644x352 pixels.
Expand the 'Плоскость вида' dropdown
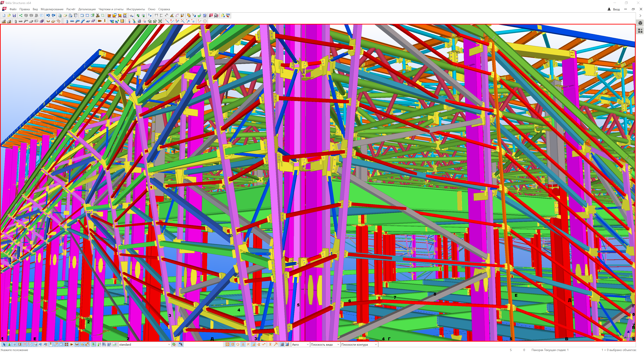pos(338,344)
